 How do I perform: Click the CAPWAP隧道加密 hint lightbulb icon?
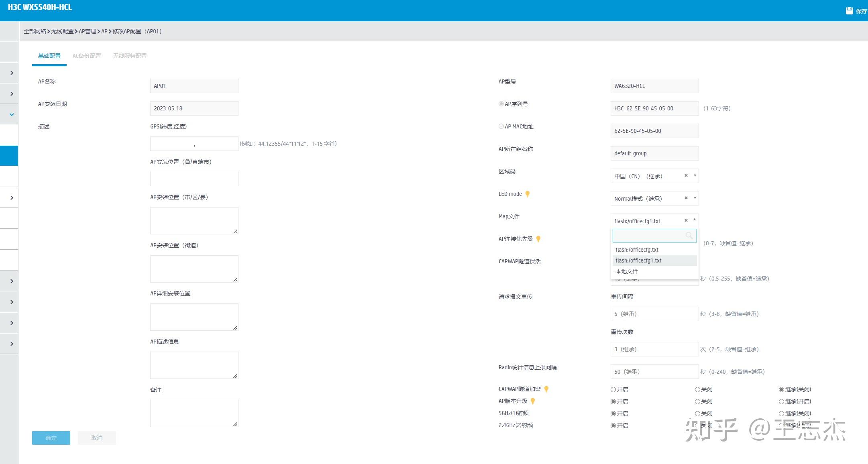tap(546, 389)
